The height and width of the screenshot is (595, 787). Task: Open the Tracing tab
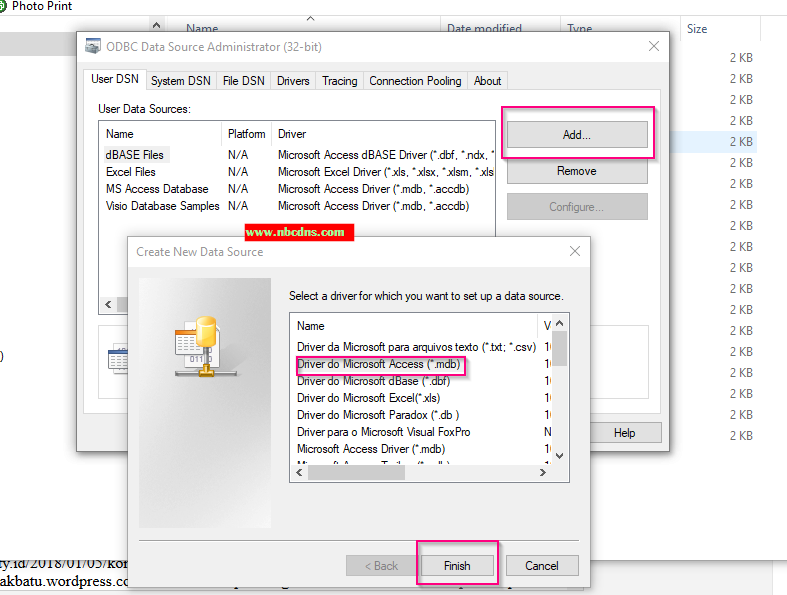point(340,81)
